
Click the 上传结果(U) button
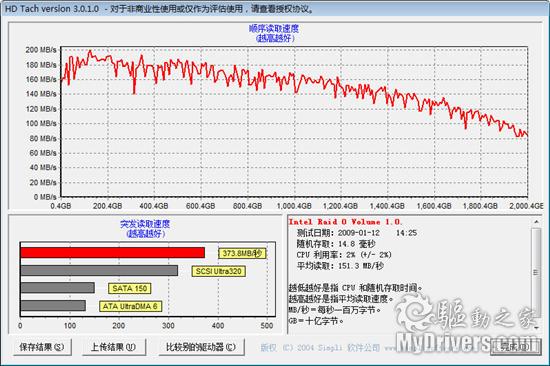[114, 347]
